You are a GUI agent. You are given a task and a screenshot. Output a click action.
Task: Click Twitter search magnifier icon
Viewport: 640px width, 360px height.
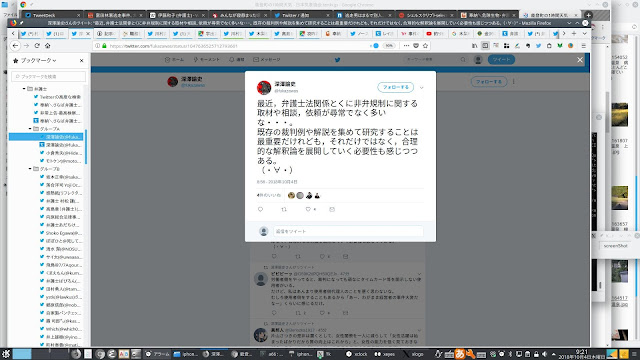tap(463, 60)
